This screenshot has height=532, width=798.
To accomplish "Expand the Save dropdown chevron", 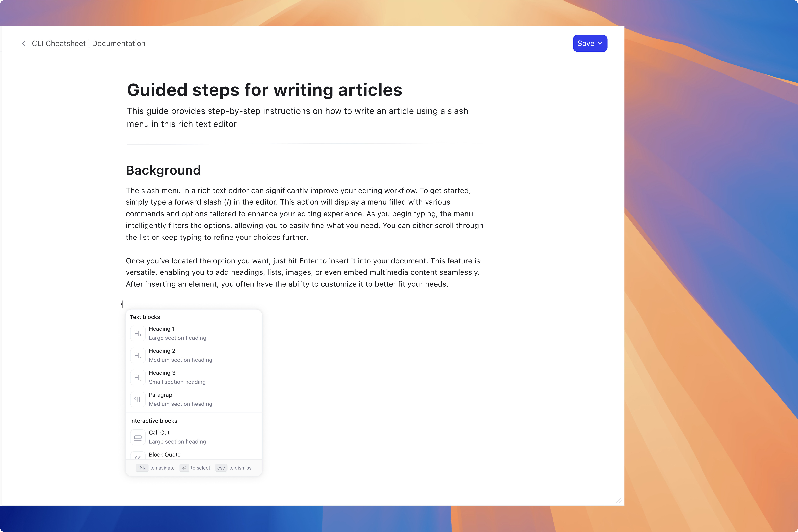I will 600,43.
